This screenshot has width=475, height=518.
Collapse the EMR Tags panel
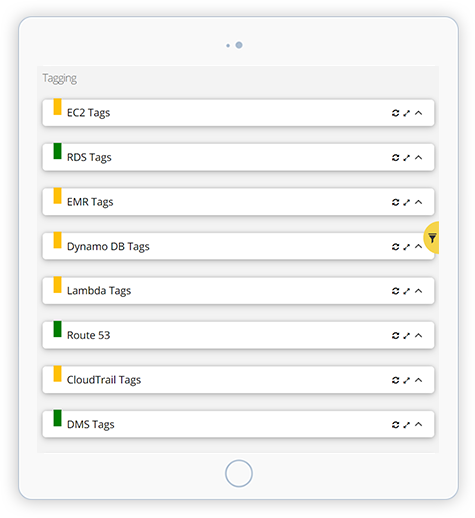418,202
